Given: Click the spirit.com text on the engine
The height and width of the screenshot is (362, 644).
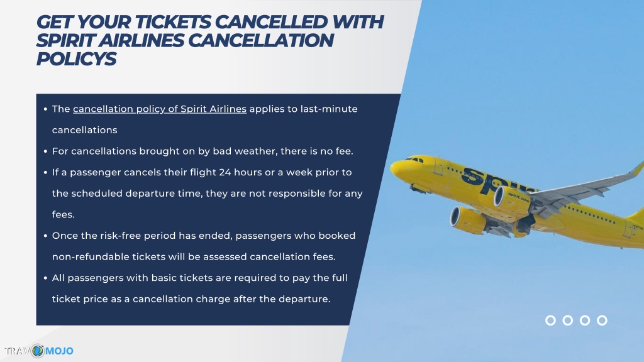Looking at the screenshot, I should tap(519, 196).
